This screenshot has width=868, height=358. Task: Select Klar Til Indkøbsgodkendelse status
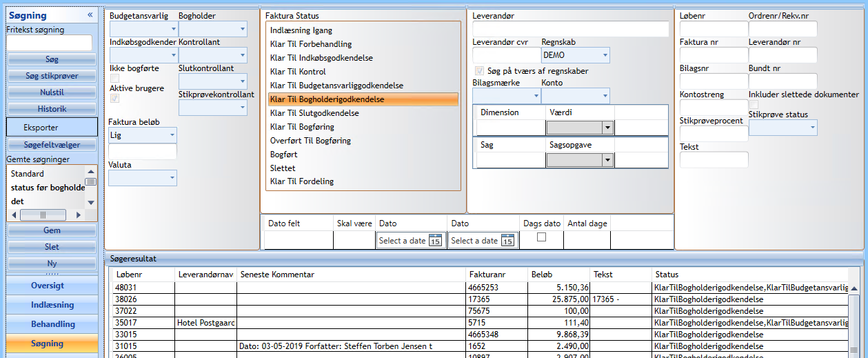(x=363, y=58)
